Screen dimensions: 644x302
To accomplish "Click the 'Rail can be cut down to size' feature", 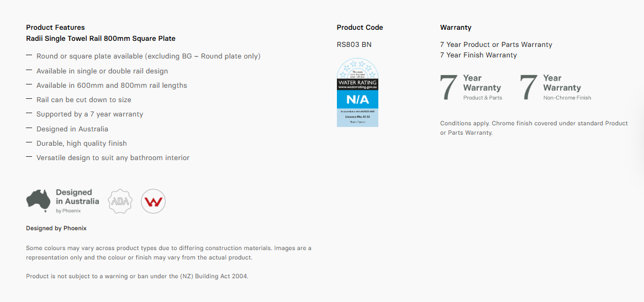I will 84,100.
